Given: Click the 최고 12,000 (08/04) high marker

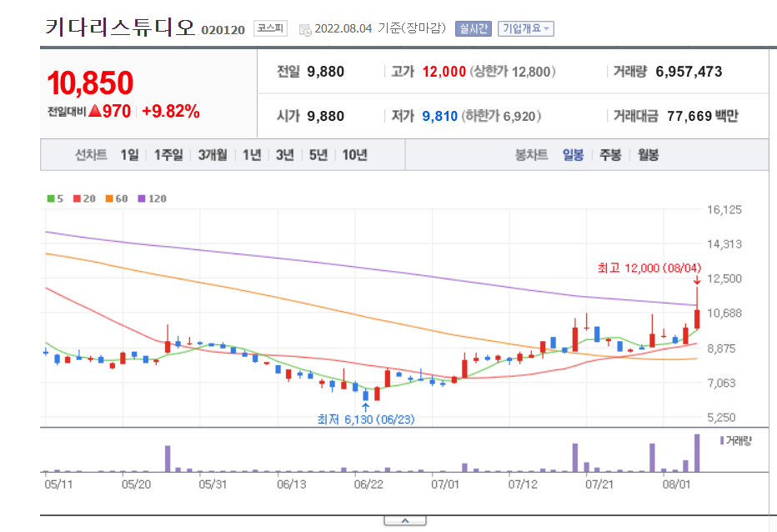Looking at the screenshot, I should [x=649, y=269].
